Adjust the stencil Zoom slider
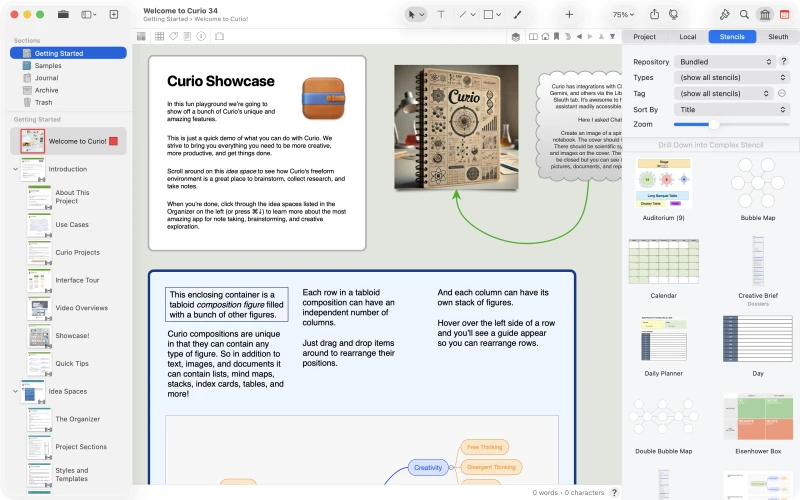This screenshot has width=800, height=500. pos(731,124)
